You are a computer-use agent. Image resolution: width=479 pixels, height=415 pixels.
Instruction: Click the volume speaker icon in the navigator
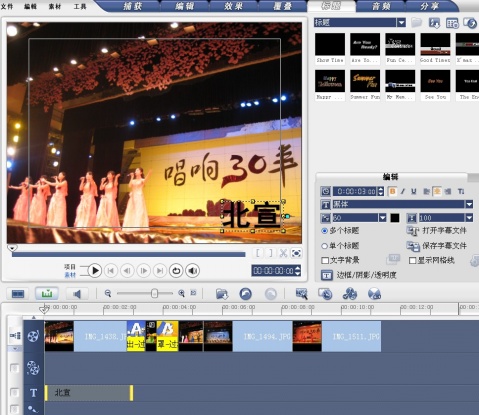(193, 270)
